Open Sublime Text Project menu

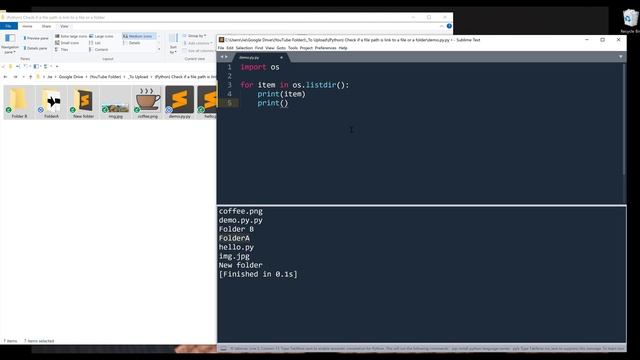(306, 48)
